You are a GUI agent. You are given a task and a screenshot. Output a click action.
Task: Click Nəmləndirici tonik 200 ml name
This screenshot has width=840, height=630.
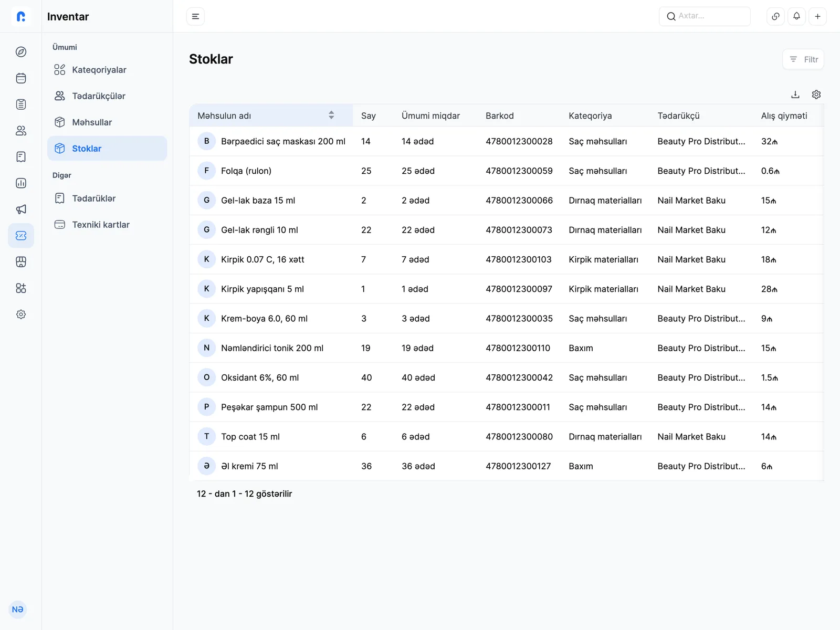point(272,348)
